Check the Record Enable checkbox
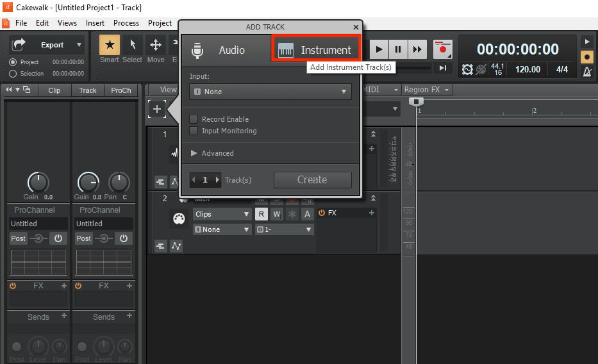This screenshot has height=364, width=598. [x=194, y=119]
